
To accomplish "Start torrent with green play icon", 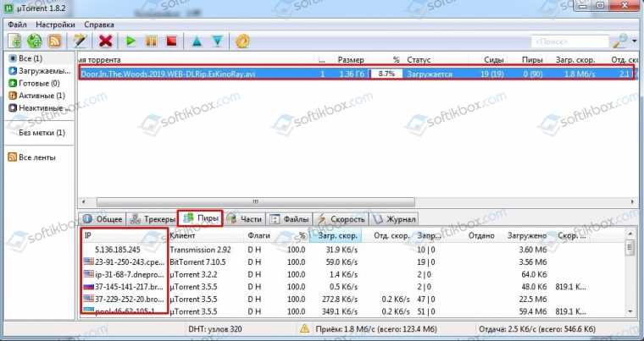I will coord(130,41).
